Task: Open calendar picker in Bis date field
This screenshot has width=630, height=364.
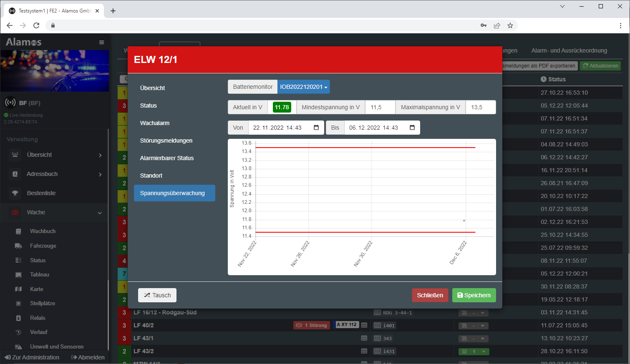Action: (412, 128)
